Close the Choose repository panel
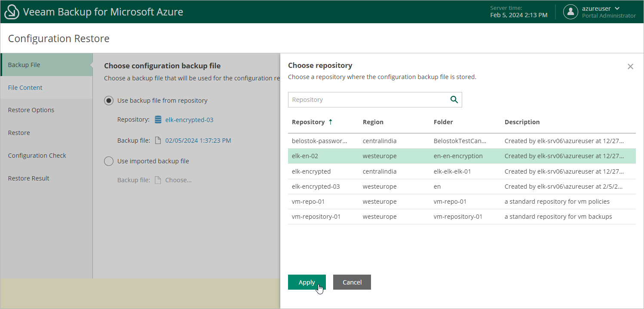This screenshot has width=644, height=309. point(630,67)
